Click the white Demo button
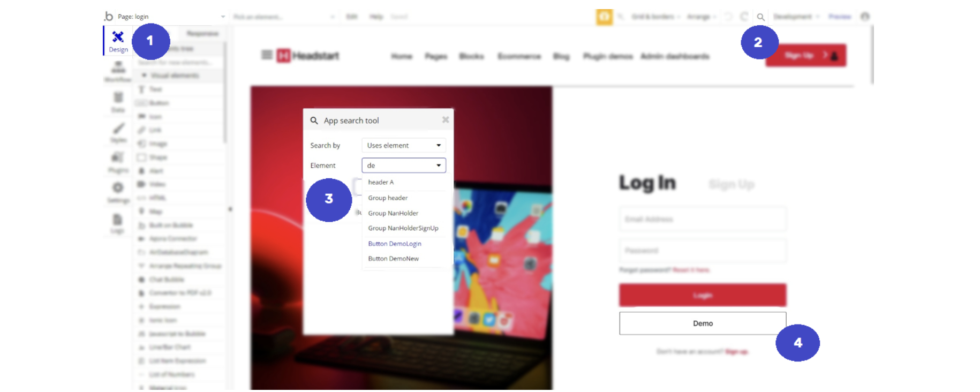Screen dimensions: 980x392 pyautogui.click(x=703, y=323)
